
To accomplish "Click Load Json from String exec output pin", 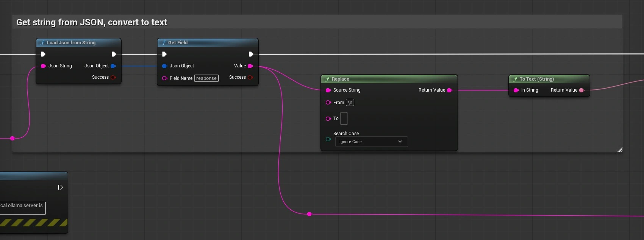I will (114, 54).
